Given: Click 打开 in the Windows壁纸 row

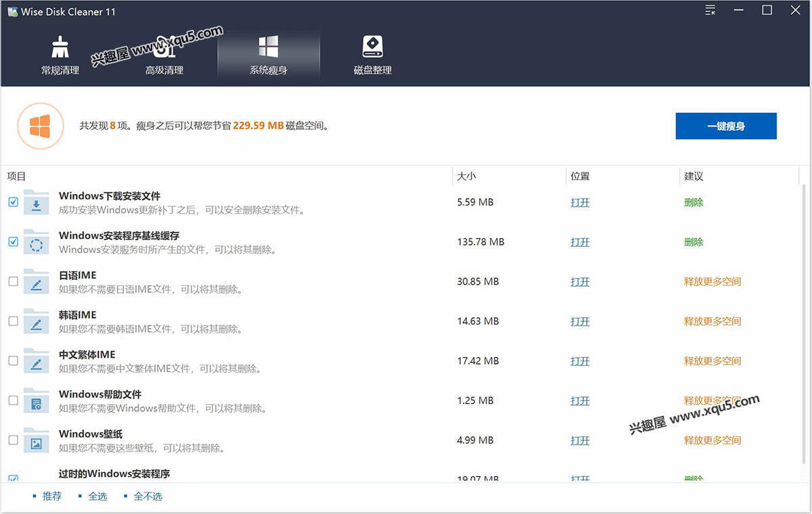Looking at the screenshot, I should [580, 440].
